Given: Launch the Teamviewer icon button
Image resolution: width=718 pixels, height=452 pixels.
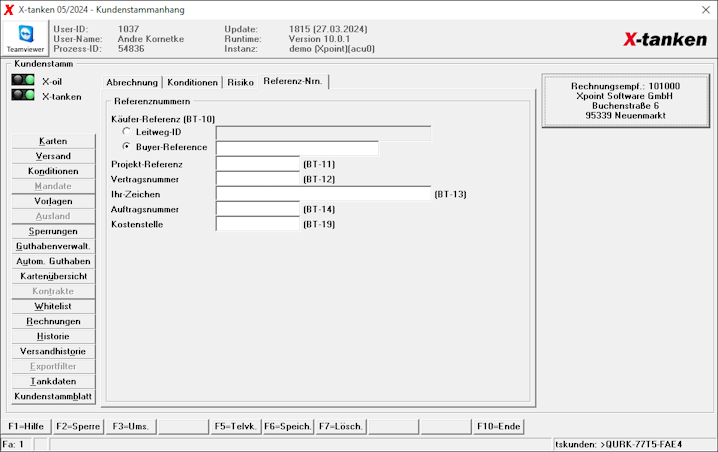Looking at the screenshot, I should [x=25, y=38].
